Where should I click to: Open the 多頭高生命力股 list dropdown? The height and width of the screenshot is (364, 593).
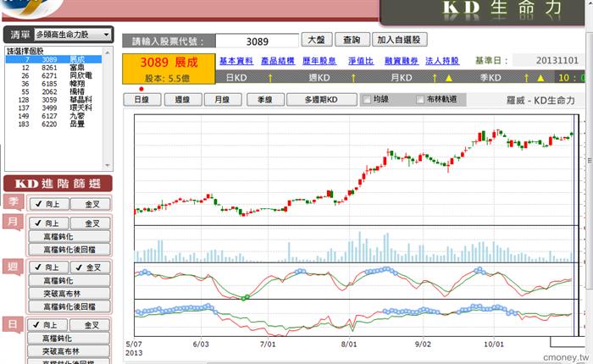click(73, 35)
